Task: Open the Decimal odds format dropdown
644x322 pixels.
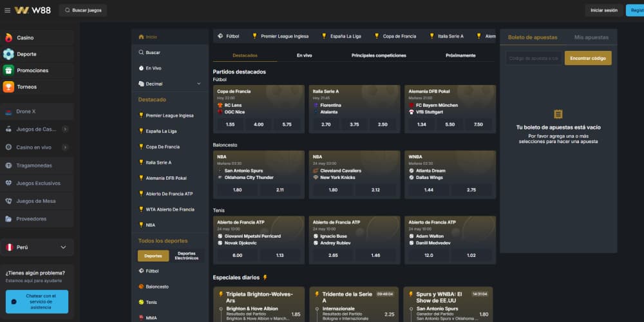Action: coord(170,84)
